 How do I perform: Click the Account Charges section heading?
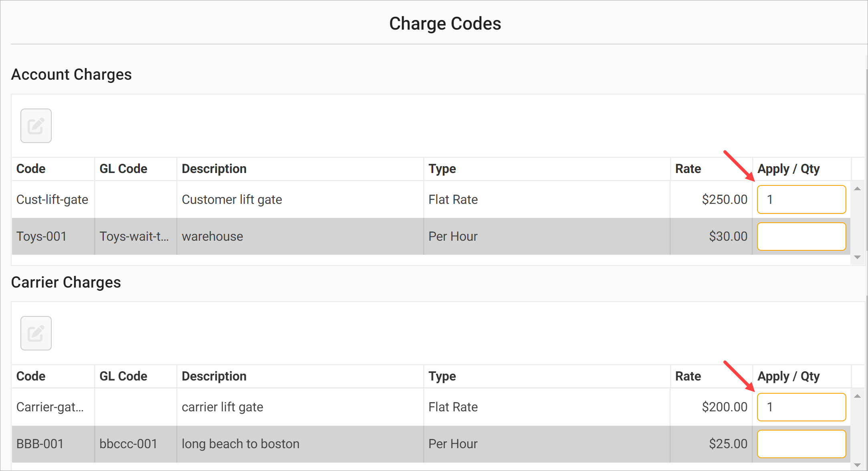(x=71, y=74)
